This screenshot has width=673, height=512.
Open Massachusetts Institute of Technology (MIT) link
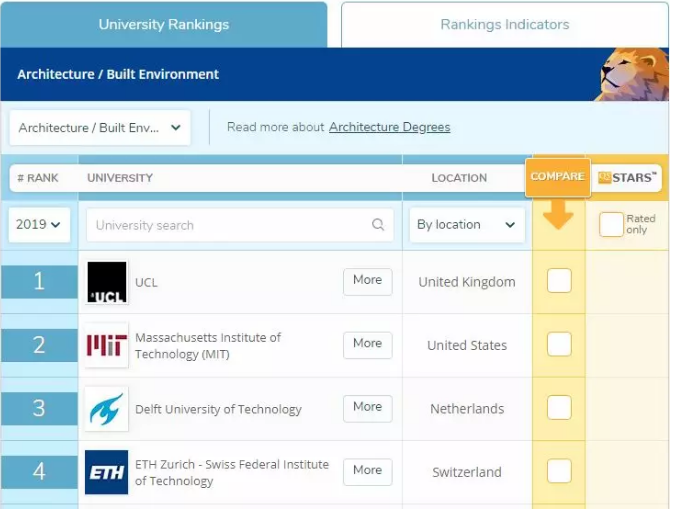coord(209,347)
